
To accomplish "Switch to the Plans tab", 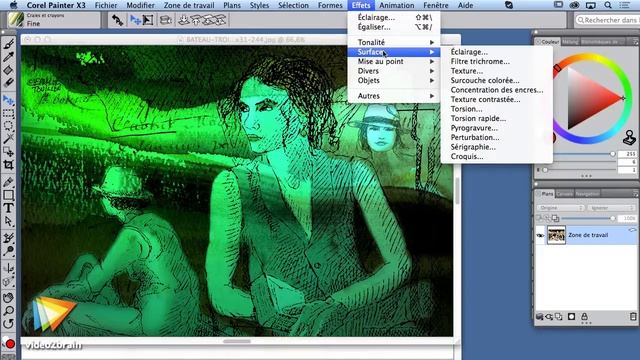I will (546, 194).
